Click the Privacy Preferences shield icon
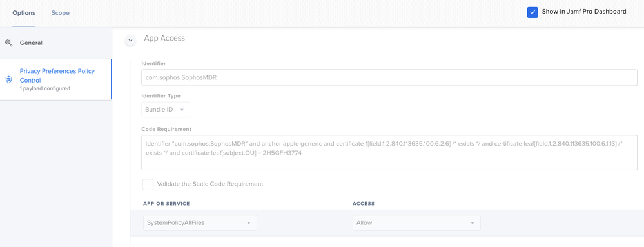 pyautogui.click(x=8, y=79)
